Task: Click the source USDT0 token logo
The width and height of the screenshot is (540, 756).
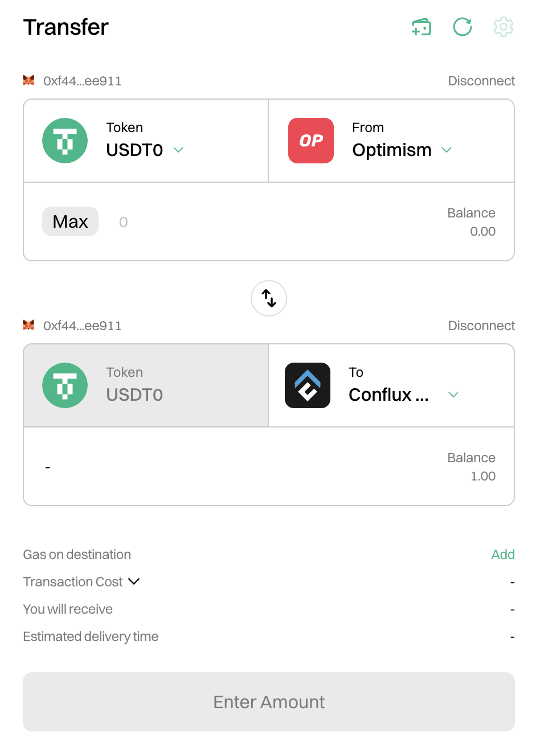Action: (x=65, y=141)
